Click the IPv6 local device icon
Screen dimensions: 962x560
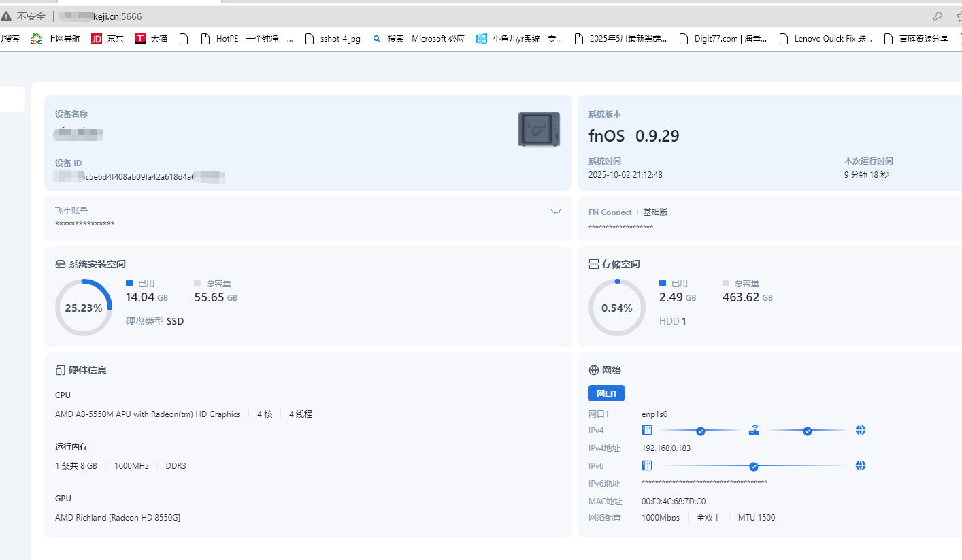point(647,466)
